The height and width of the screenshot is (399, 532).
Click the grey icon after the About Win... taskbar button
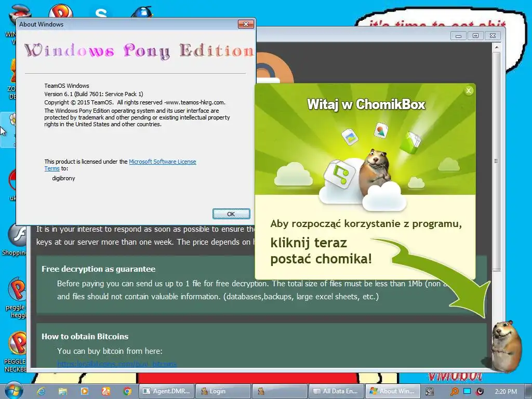430,391
